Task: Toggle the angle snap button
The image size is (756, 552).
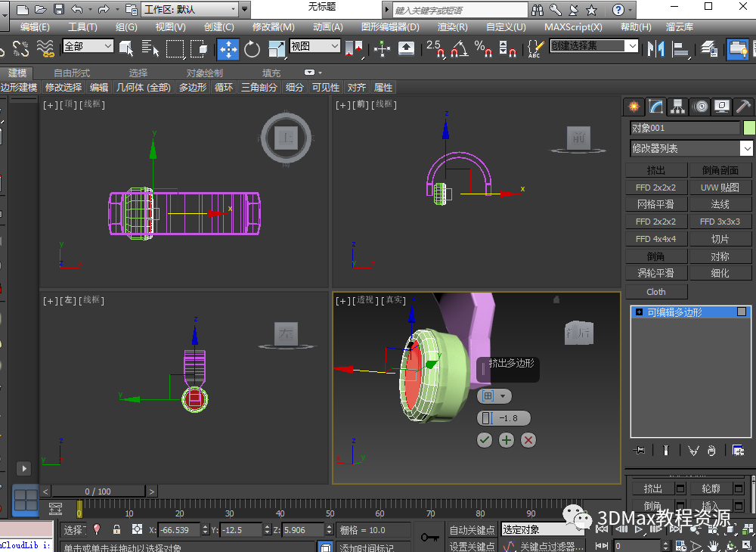Action: 458,49
